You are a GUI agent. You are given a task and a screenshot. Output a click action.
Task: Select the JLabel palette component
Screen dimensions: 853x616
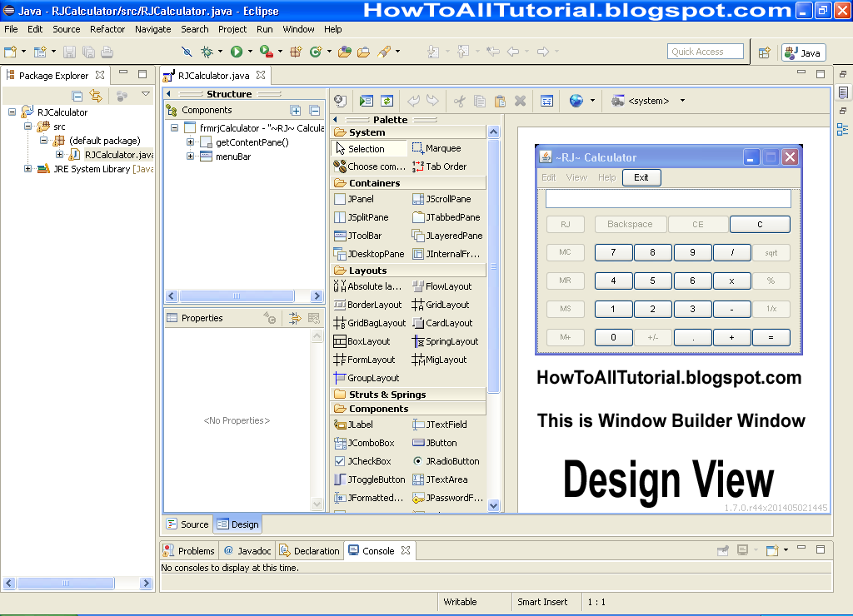click(x=353, y=425)
